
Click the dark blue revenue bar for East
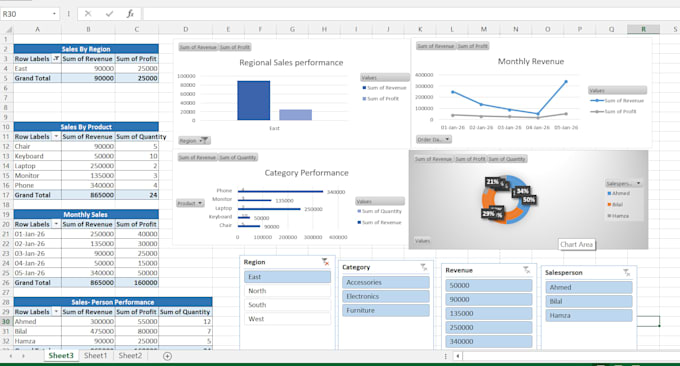[x=254, y=101]
